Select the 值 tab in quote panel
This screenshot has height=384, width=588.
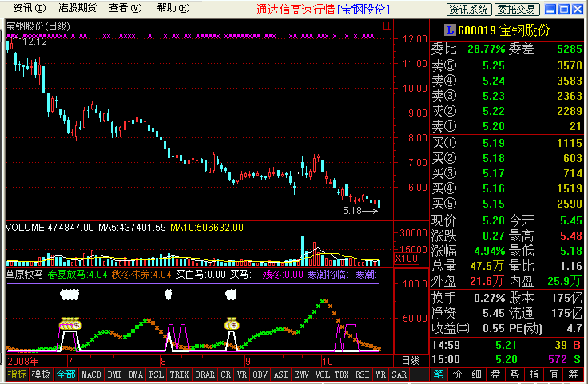tap(553, 374)
